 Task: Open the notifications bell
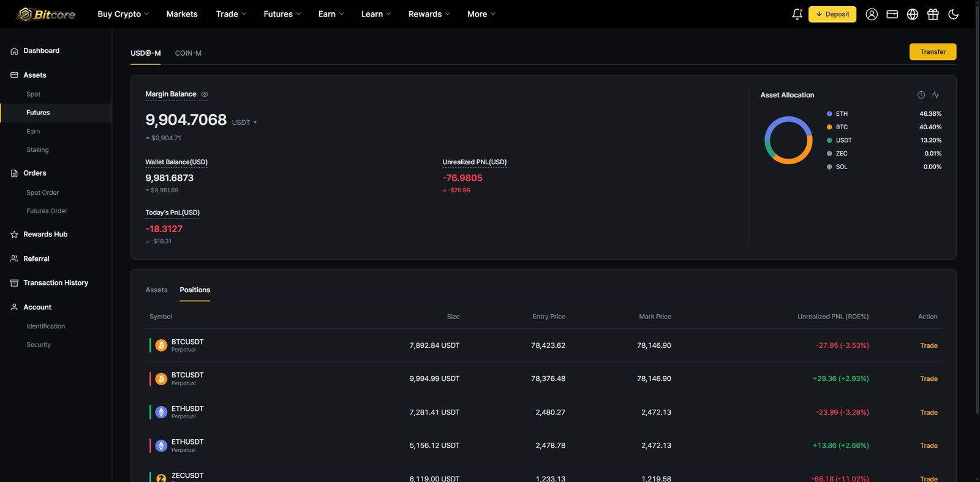coord(797,14)
